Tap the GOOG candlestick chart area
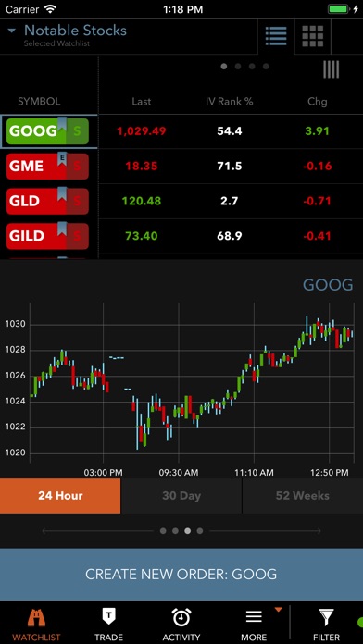 click(192, 384)
